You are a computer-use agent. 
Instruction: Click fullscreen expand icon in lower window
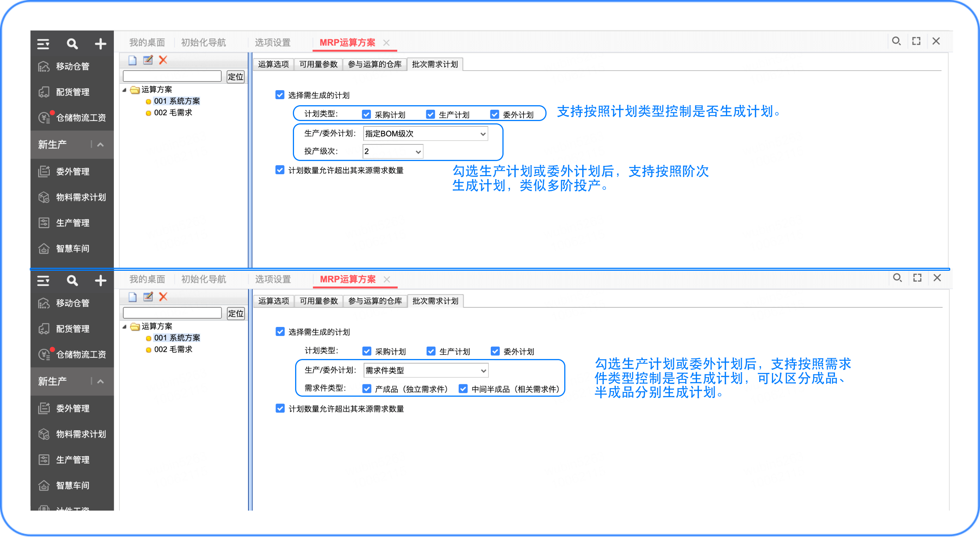point(917,278)
